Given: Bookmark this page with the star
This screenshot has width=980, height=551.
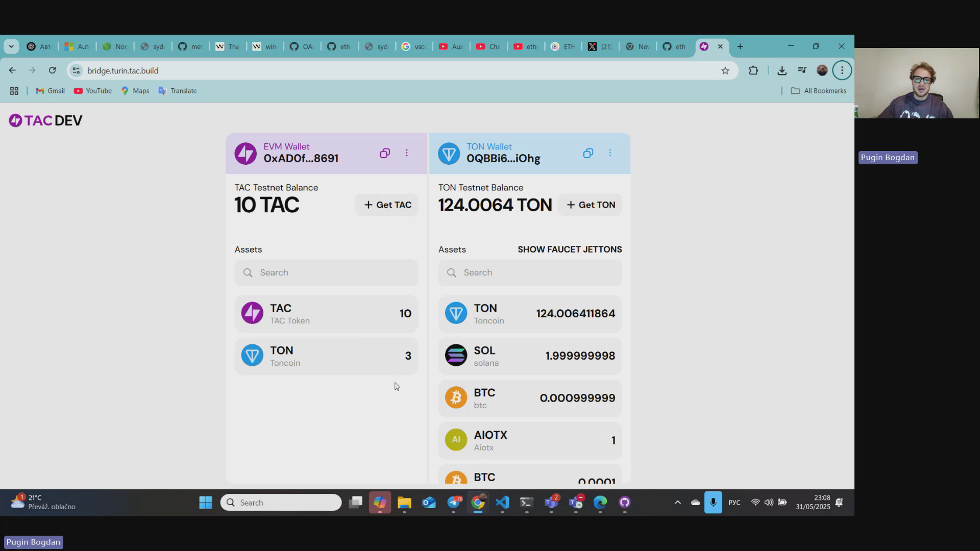Looking at the screenshot, I should (725, 71).
